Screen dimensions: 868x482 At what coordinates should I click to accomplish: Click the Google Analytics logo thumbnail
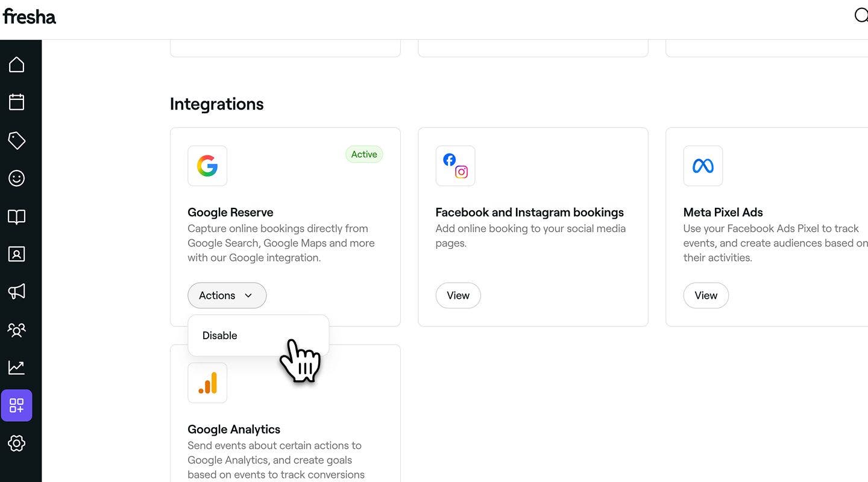click(207, 383)
